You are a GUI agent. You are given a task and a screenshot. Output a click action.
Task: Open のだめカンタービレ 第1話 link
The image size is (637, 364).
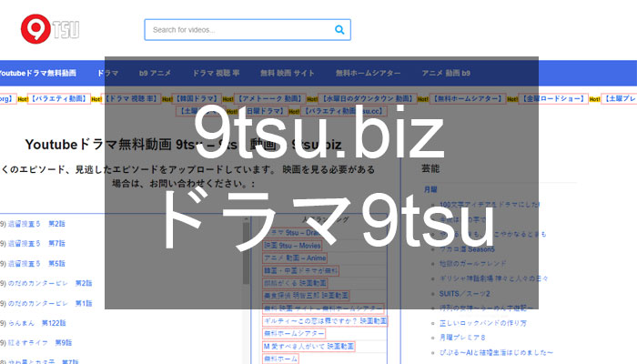coord(50,303)
